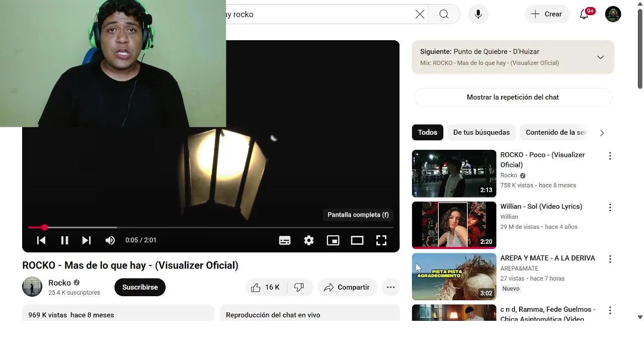The height and width of the screenshot is (362, 644).
Task: Skip to previous video with the back control
Action: (41, 240)
